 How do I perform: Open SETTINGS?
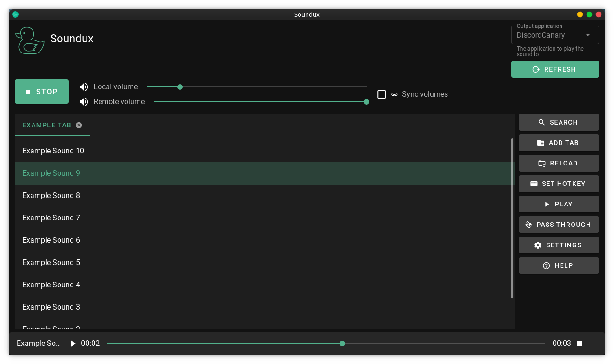(559, 245)
